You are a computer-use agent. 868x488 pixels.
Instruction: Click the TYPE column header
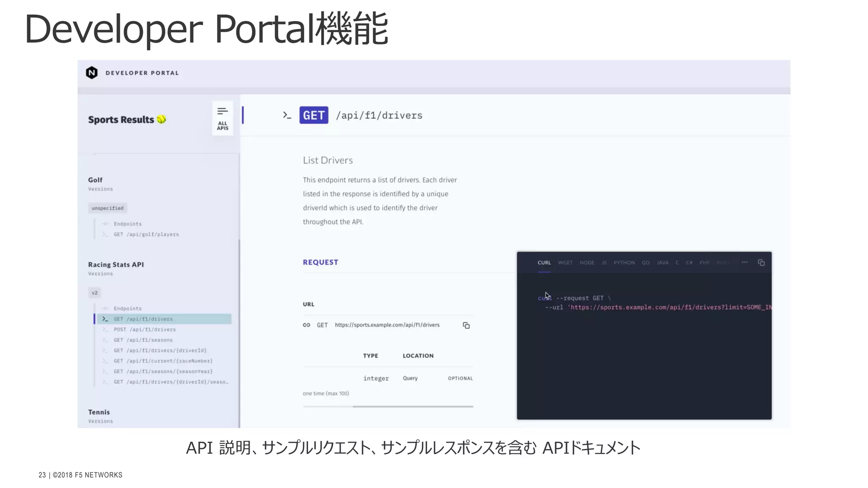tap(370, 356)
